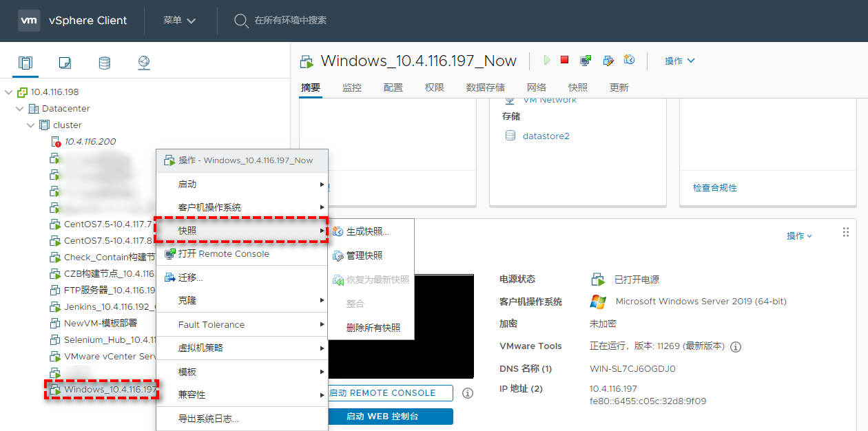Select 管理快照 in the submenu

tap(364, 256)
